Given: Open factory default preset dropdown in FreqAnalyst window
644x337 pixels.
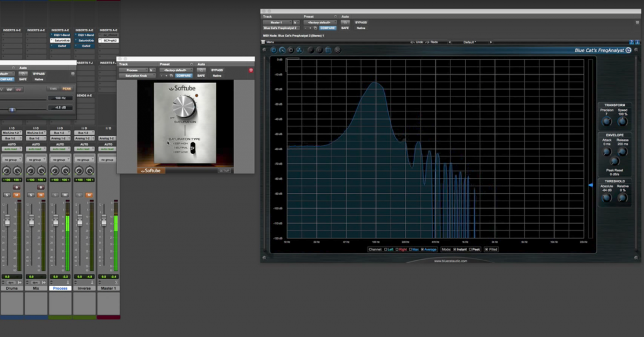Looking at the screenshot, I should (319, 22).
